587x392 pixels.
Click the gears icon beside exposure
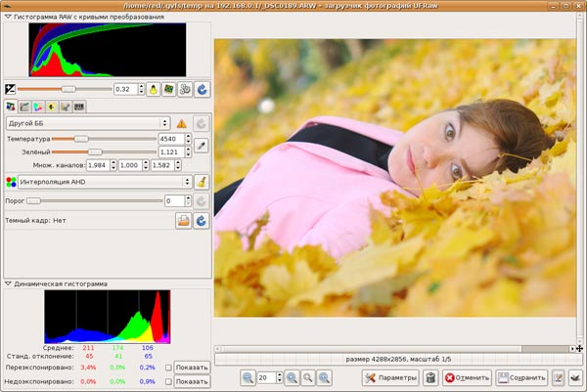point(185,89)
